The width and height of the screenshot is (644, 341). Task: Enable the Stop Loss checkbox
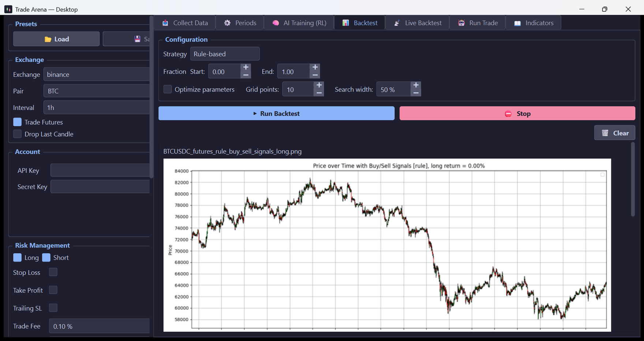click(x=53, y=272)
